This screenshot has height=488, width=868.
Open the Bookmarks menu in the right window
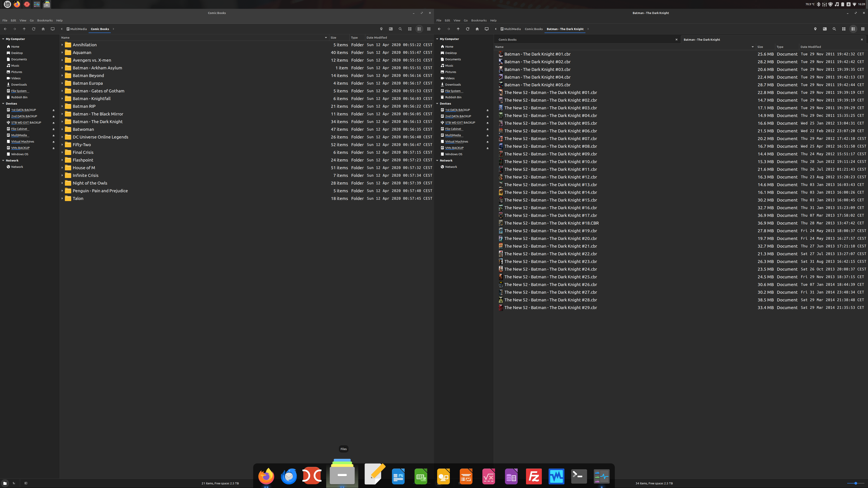tap(479, 21)
